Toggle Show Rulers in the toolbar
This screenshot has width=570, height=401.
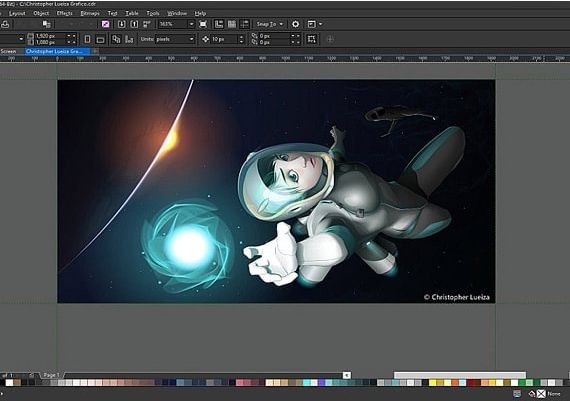click(x=218, y=24)
